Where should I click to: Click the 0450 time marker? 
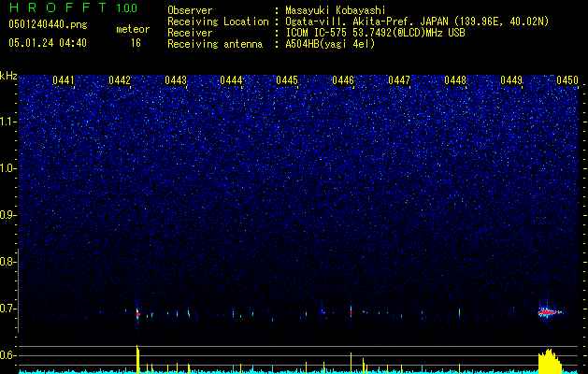pos(567,80)
